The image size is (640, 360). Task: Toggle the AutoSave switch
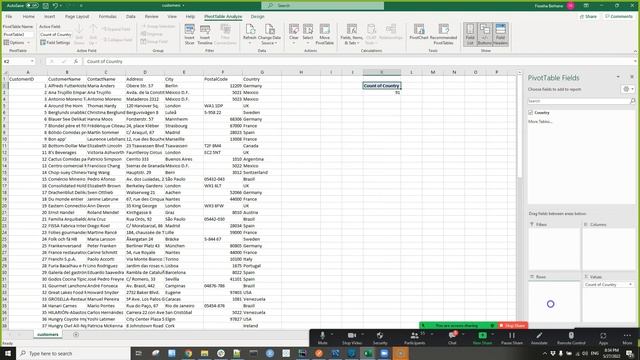(32, 6)
